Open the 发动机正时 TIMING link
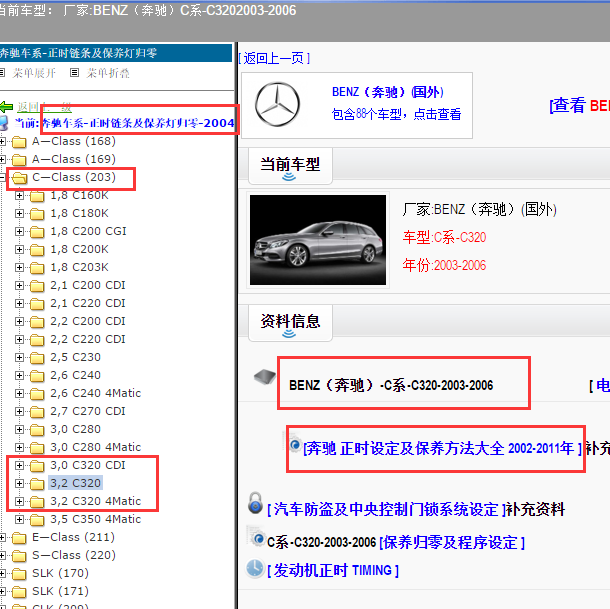The image size is (610, 609). coord(333,570)
